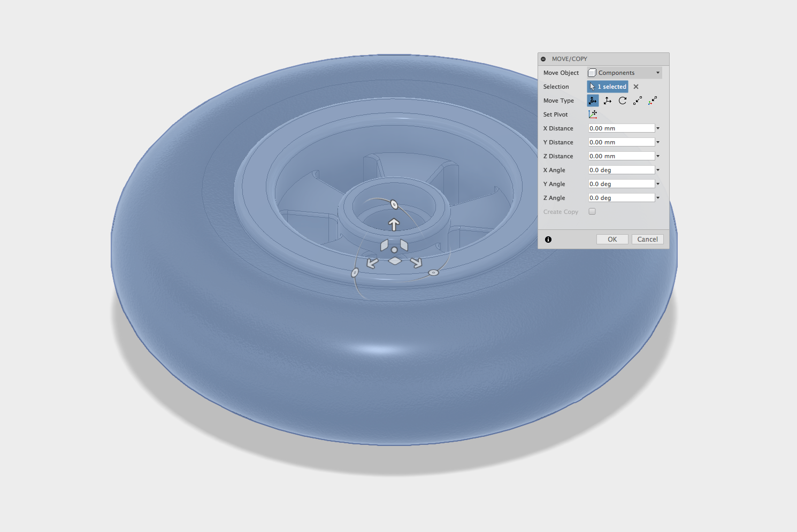Choose the Free Move type icon
Viewport: 797px width, 532px height.
593,101
